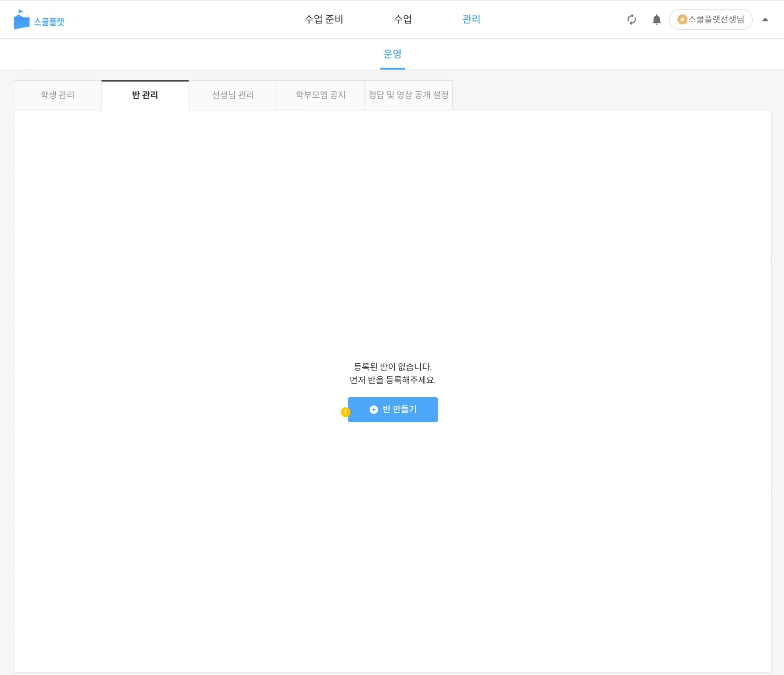784x675 pixels.
Task: Open the 학부모앱 공지 tab
Action: tap(321, 95)
